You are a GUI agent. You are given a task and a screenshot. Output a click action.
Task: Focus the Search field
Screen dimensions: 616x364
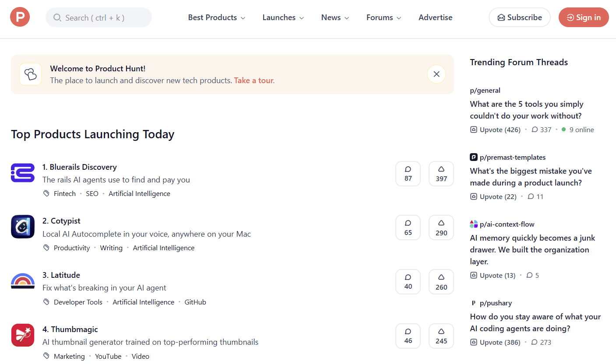pos(99,17)
